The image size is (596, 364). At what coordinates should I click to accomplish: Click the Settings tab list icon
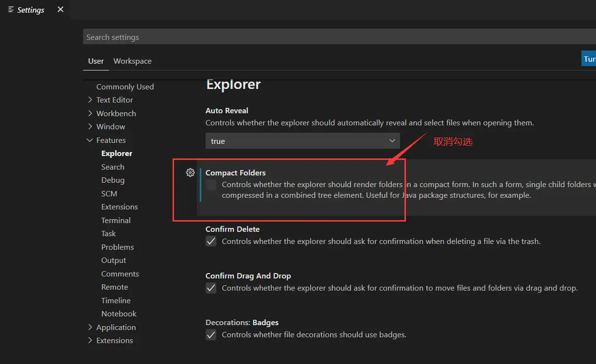[11, 10]
